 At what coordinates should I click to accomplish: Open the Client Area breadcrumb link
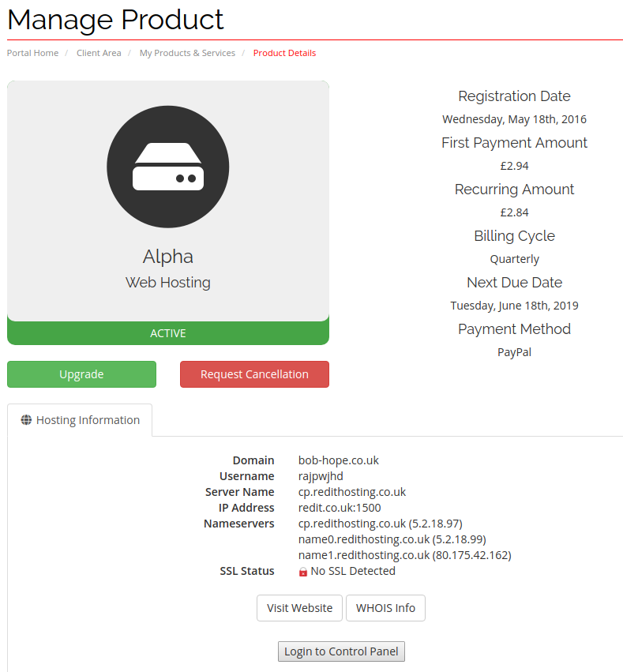(99, 53)
